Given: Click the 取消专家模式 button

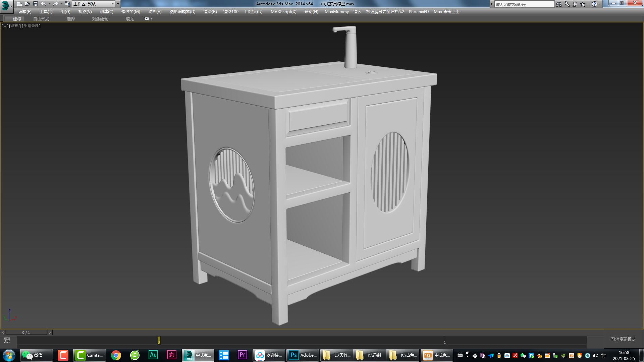Looking at the screenshot, I should pyautogui.click(x=623, y=339).
